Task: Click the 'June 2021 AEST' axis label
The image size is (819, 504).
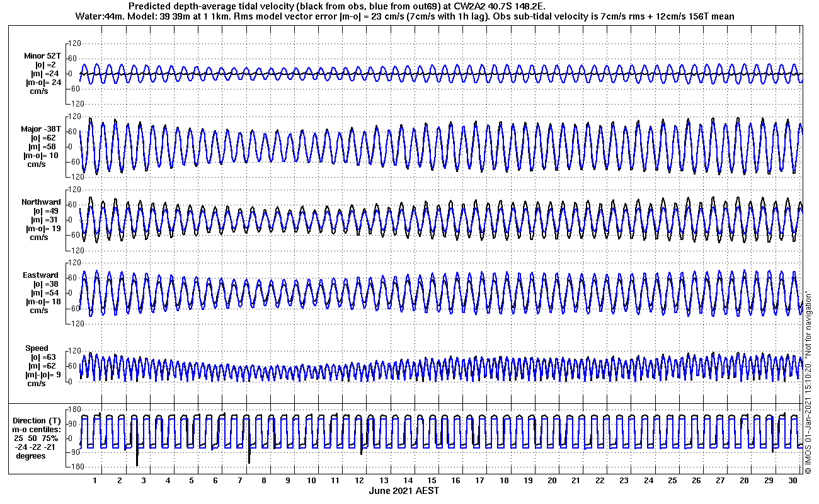Action: click(x=404, y=490)
